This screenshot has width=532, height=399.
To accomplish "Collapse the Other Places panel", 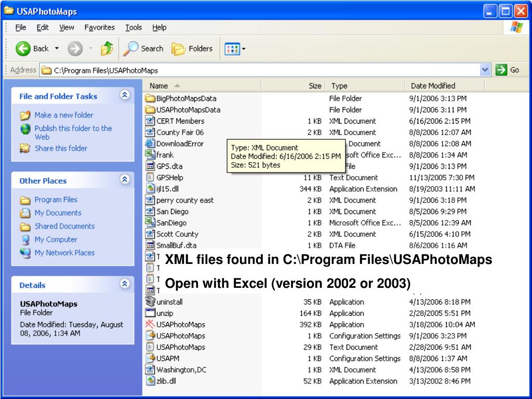I will pyautogui.click(x=124, y=181).
